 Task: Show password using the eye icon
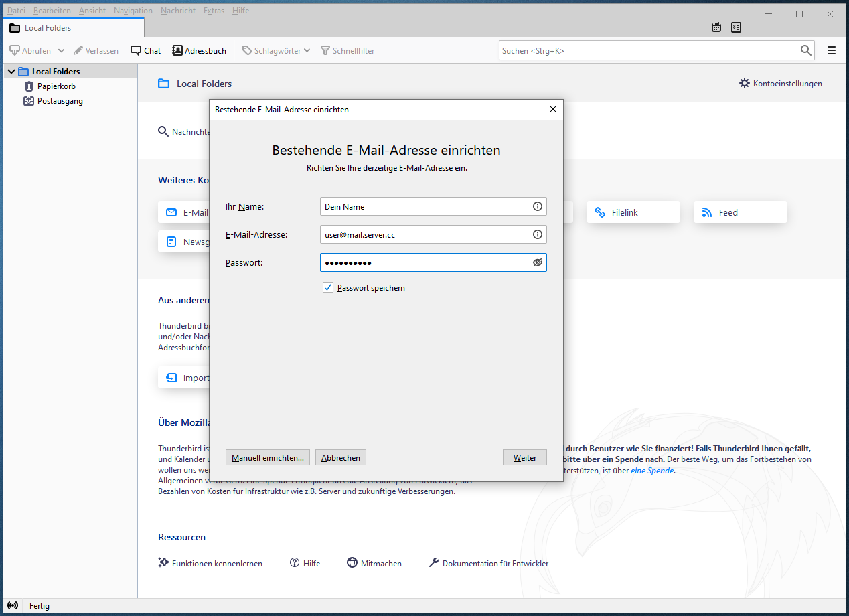click(537, 262)
